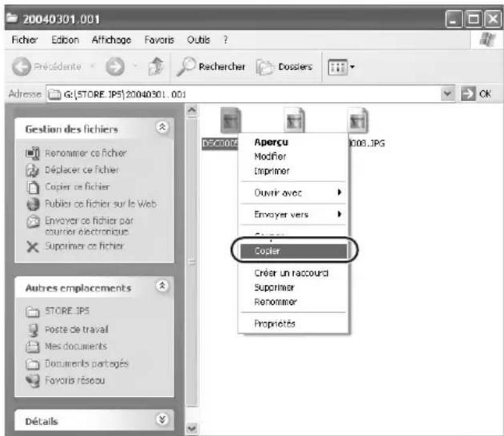Viewport: 504px width, 436px height.
Task: Open the back history dropdown arrow
Action: point(92,66)
